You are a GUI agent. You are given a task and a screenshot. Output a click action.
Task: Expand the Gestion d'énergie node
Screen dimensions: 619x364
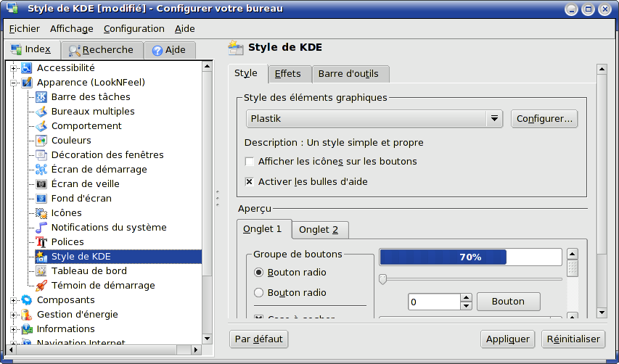point(13,315)
